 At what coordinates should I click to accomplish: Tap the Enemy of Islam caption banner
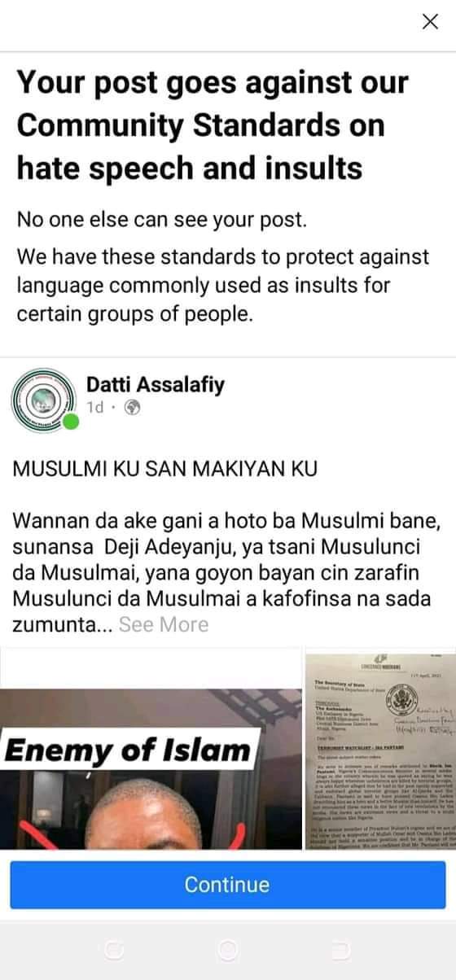tap(131, 751)
